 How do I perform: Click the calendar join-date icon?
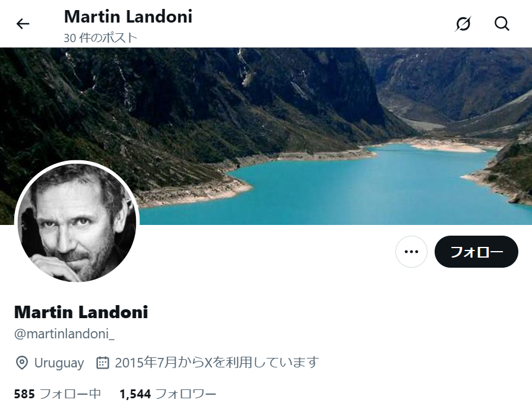[103, 363]
